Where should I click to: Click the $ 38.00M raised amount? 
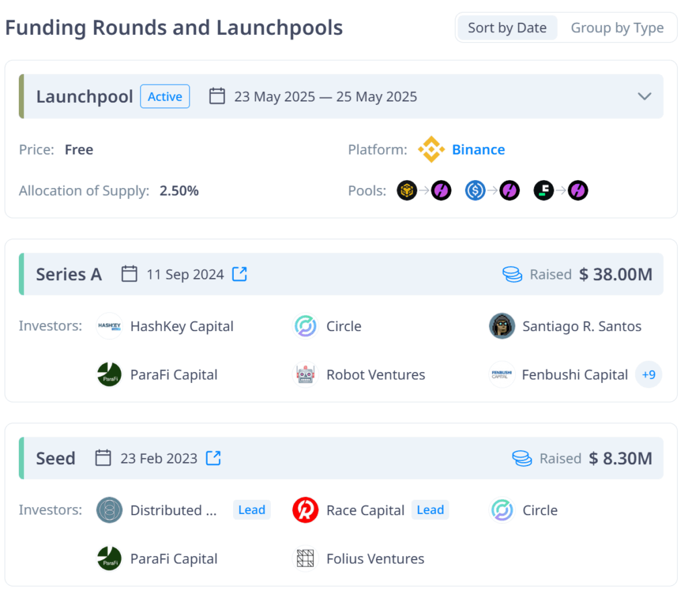(615, 274)
